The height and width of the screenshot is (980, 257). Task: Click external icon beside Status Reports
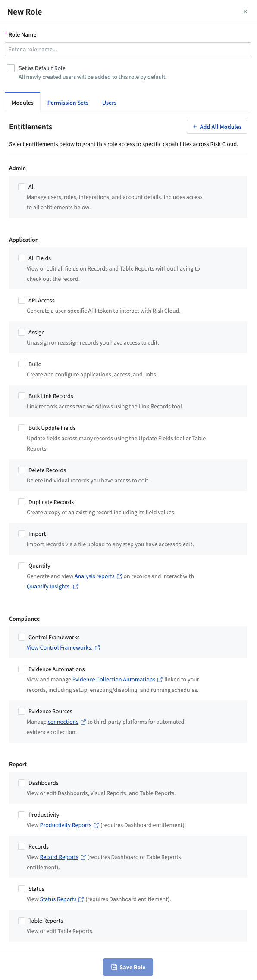tap(81, 899)
